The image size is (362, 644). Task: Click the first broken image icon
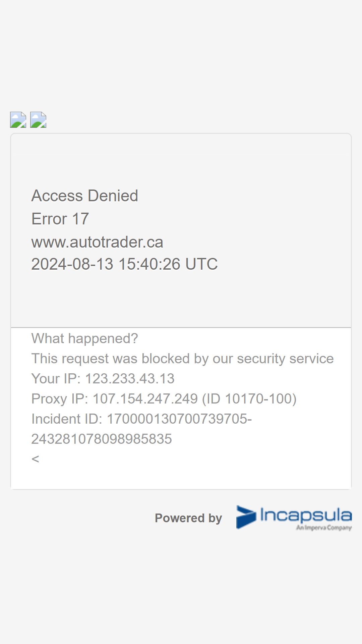coord(18,120)
